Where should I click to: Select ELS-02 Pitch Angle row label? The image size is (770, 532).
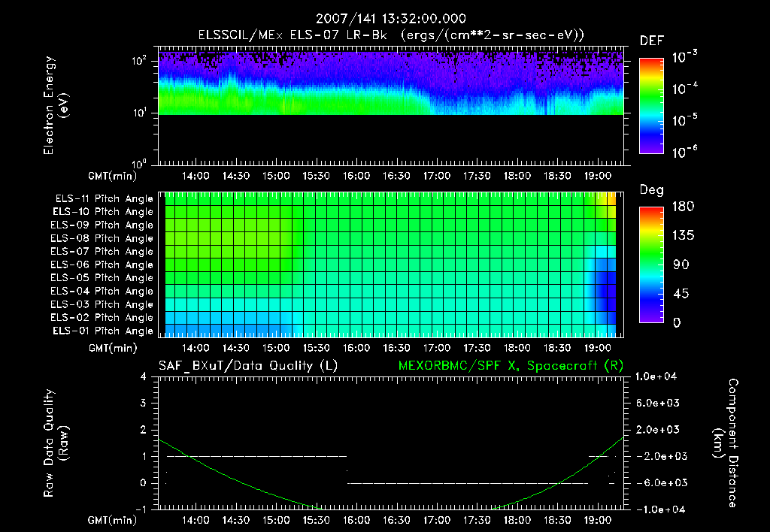click(x=102, y=318)
